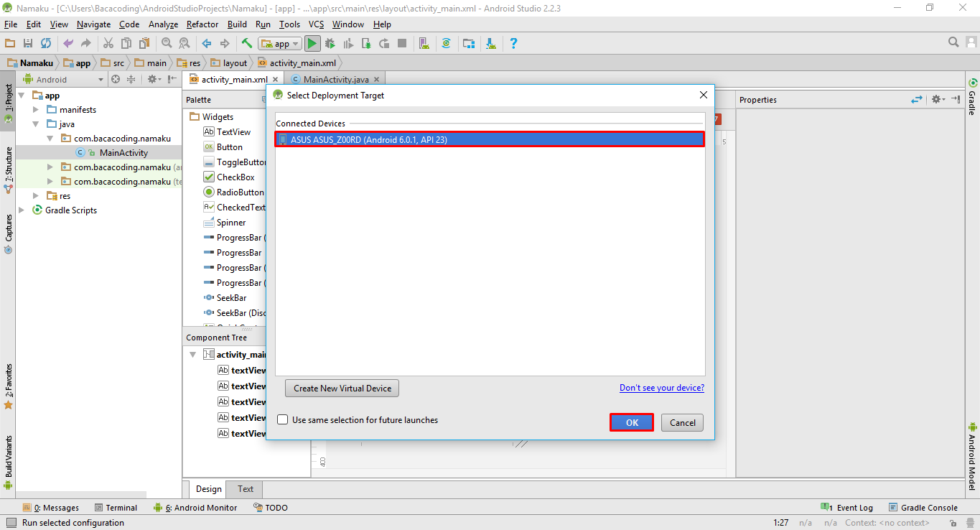Image resolution: width=980 pixels, height=530 pixels.
Task: Open the Gradle Console
Action: (x=923, y=508)
